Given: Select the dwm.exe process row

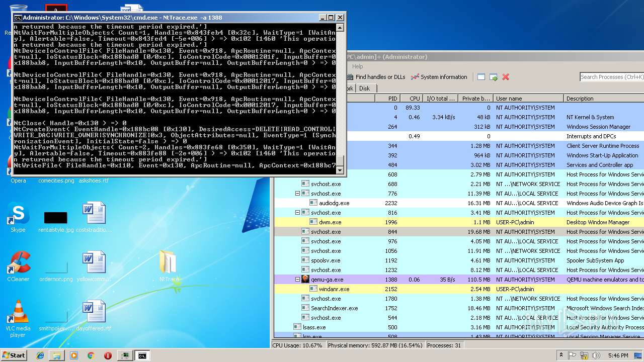Looking at the screenshot, I should pos(459,222).
